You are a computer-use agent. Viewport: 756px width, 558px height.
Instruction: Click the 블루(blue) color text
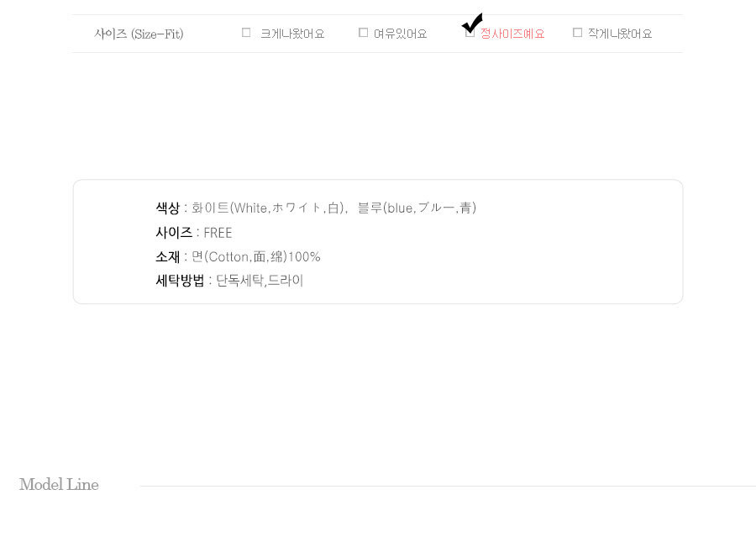[417, 208]
